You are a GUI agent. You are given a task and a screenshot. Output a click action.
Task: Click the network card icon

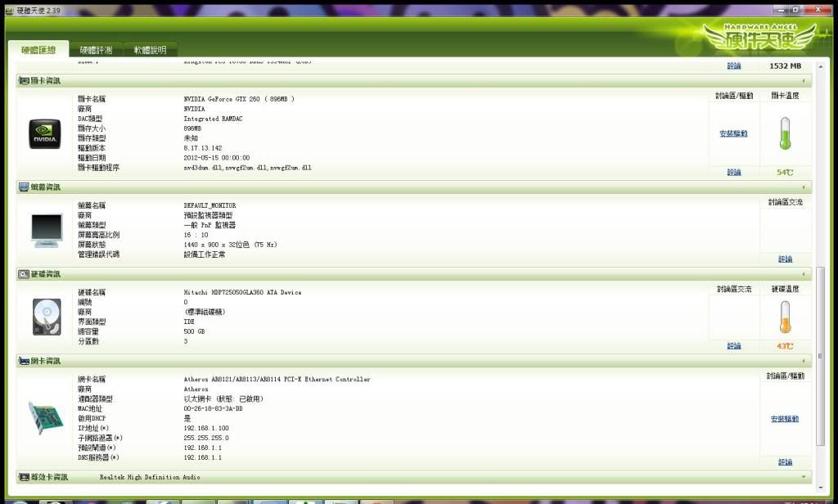(46, 417)
